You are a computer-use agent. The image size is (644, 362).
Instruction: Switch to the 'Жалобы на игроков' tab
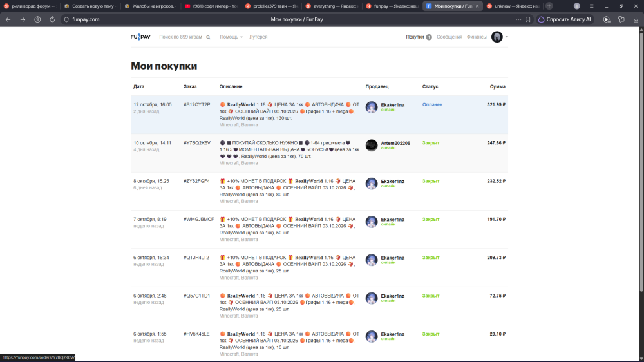(150, 6)
